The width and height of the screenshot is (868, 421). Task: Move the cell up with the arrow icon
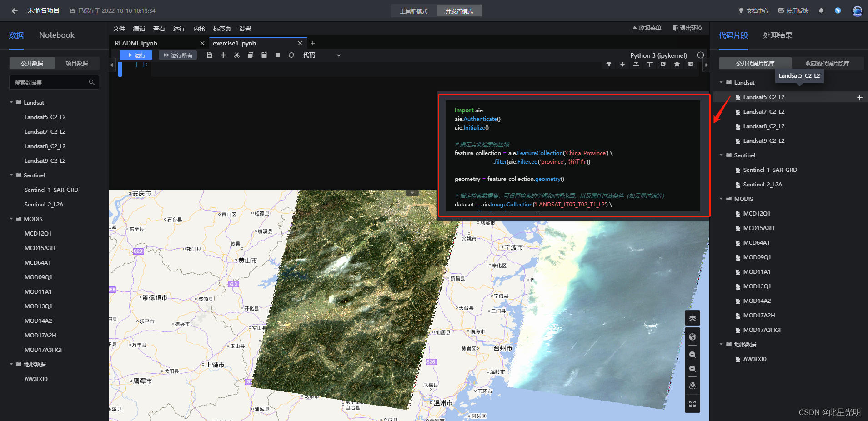click(x=608, y=65)
